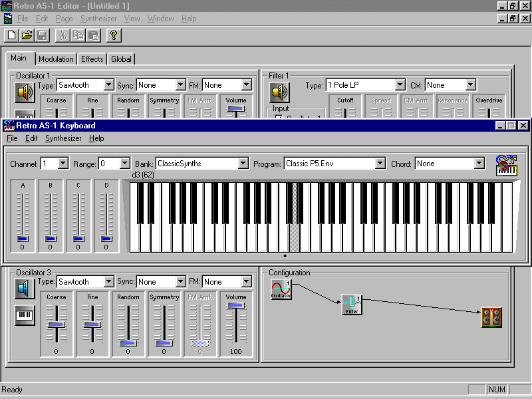Toggle the Oscillator 3 speaker button
532x399 pixels.
tap(25, 289)
